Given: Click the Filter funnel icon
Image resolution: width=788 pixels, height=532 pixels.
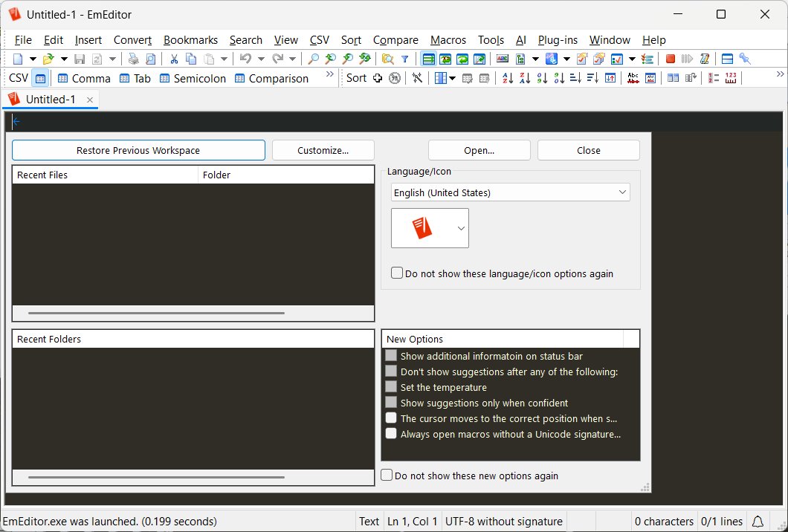Looking at the screenshot, I should [404, 59].
